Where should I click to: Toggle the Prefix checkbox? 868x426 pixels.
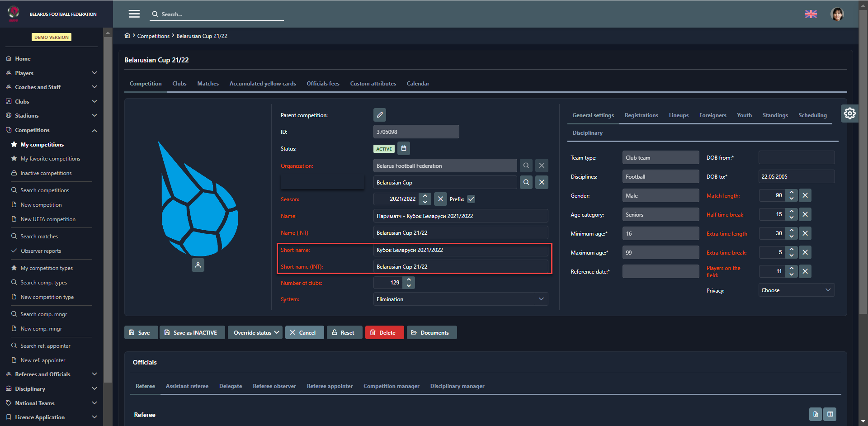(x=471, y=199)
